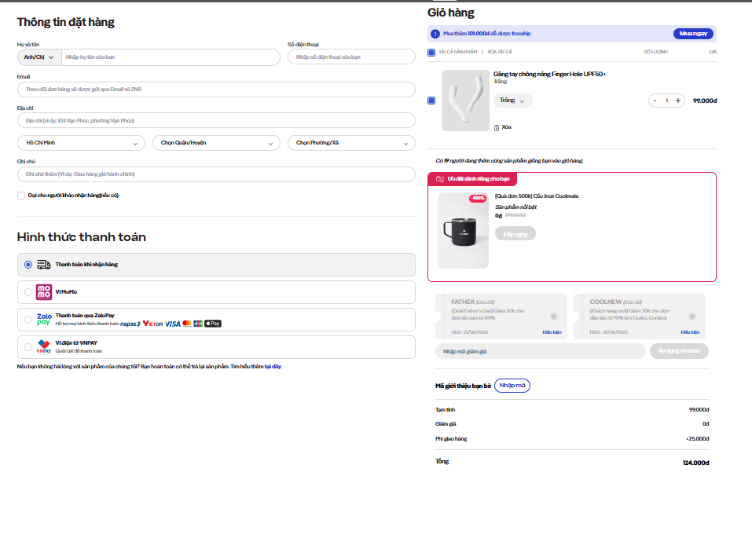752x560 pixels.
Task: Toggle the Găng tay chống nắng item checkbox
Action: [431, 101]
